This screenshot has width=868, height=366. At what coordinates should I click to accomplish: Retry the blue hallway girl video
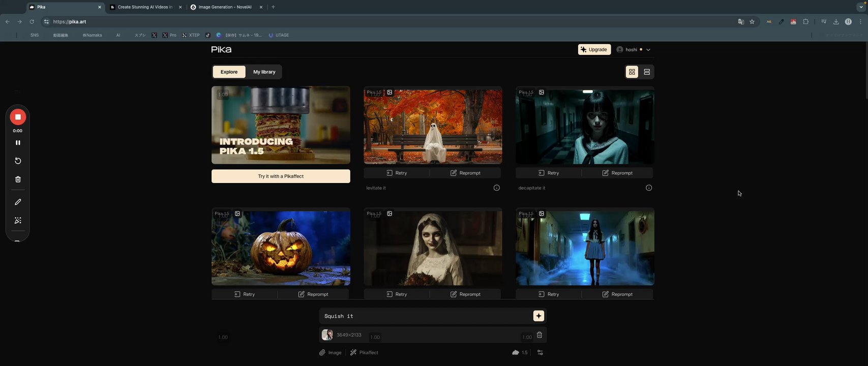pyautogui.click(x=549, y=294)
